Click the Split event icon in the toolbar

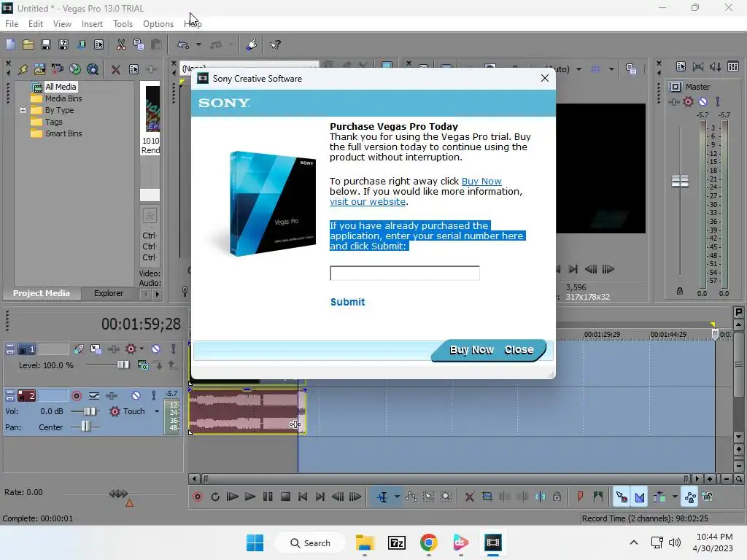540,497
